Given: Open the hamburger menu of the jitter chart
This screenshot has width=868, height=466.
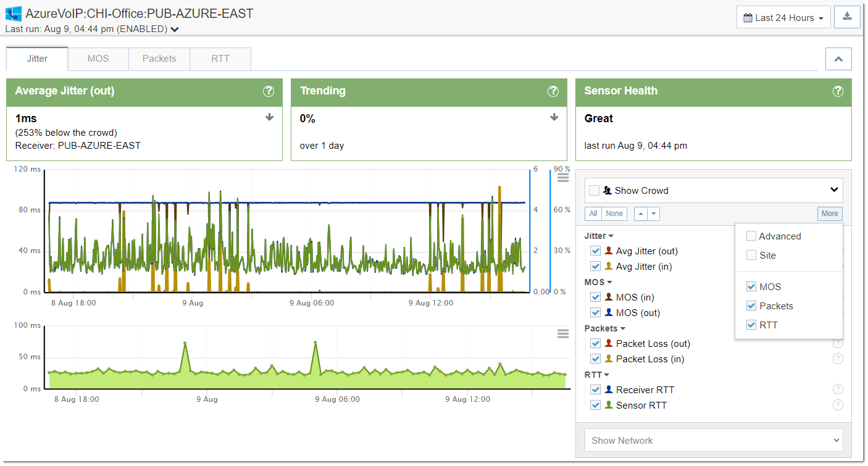Looking at the screenshot, I should [x=563, y=178].
